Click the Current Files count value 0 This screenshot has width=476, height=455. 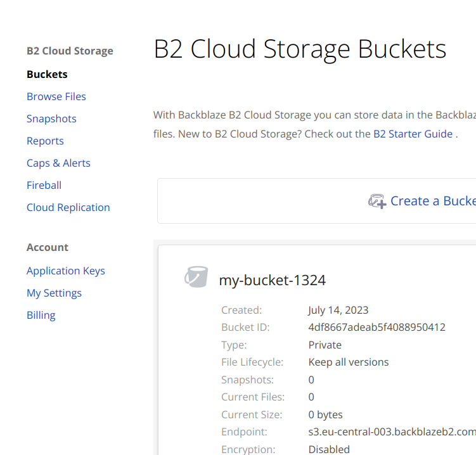pyautogui.click(x=311, y=397)
